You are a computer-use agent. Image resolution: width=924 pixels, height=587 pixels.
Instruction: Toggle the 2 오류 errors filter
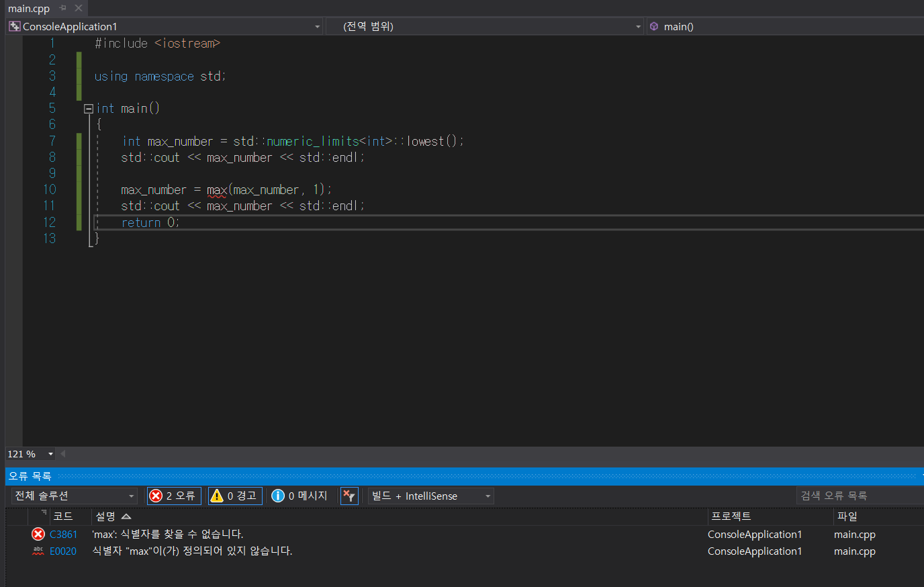click(175, 496)
